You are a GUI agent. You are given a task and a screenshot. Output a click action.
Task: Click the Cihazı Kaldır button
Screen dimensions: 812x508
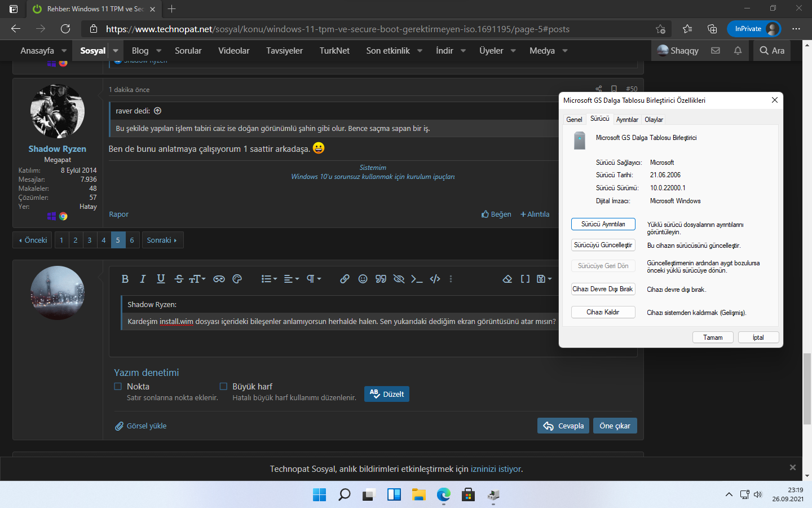coord(603,312)
